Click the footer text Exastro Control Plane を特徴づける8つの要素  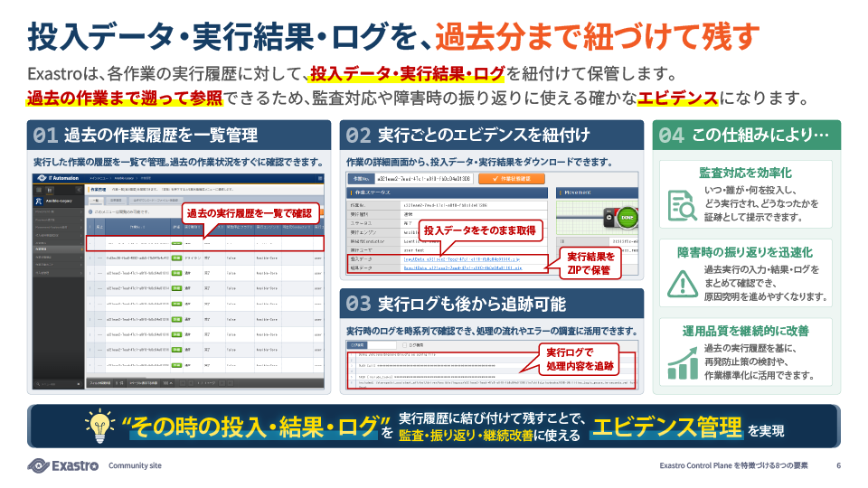733,466
